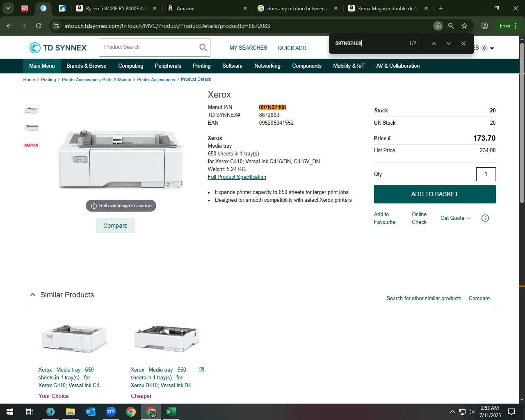This screenshot has height=420, width=525.
Task: Open the Computing menu
Action: [131, 66]
